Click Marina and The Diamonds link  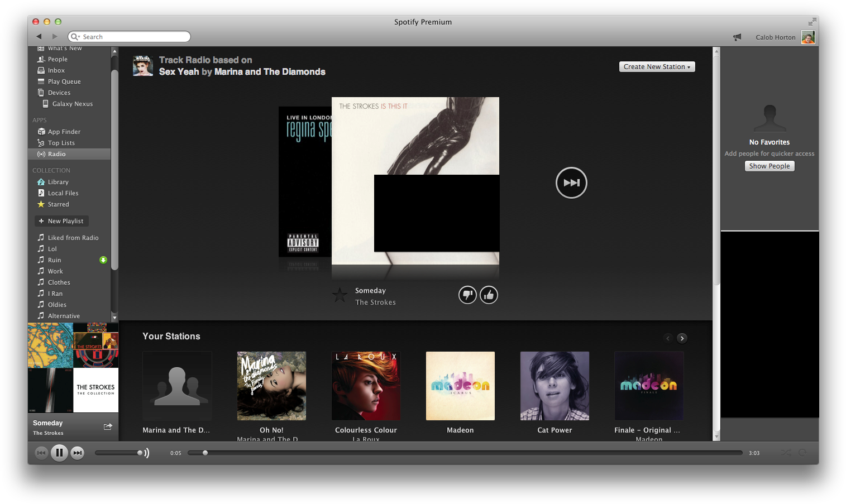270,71
